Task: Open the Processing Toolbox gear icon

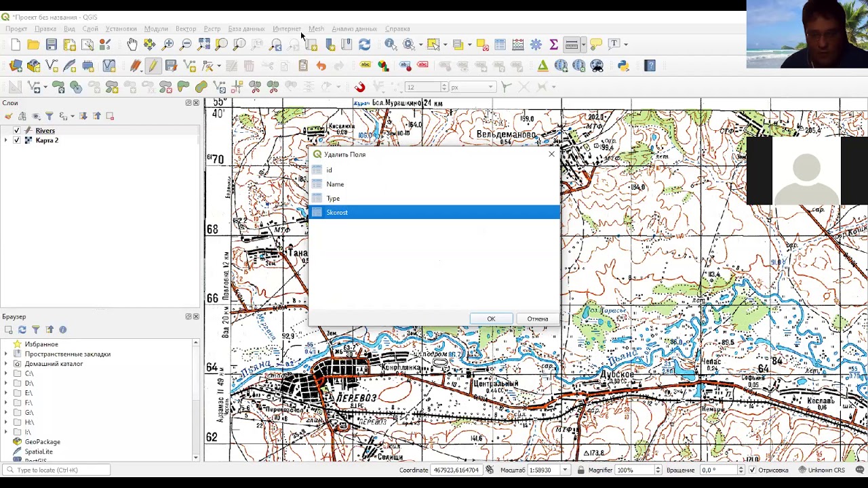Action: [536, 45]
